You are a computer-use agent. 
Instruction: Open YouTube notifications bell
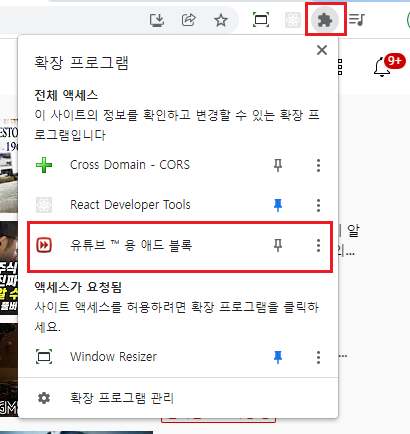coord(382,68)
